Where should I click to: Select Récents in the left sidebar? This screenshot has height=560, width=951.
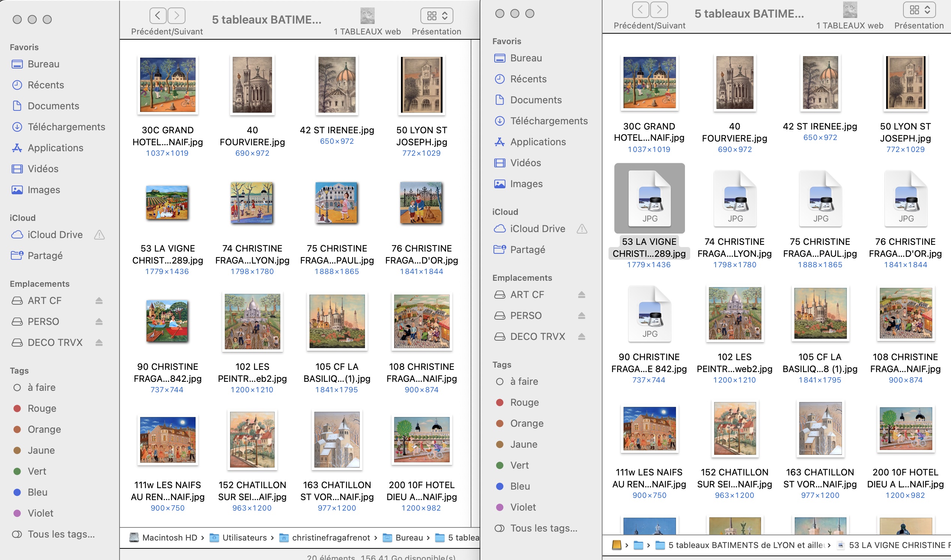tap(46, 85)
